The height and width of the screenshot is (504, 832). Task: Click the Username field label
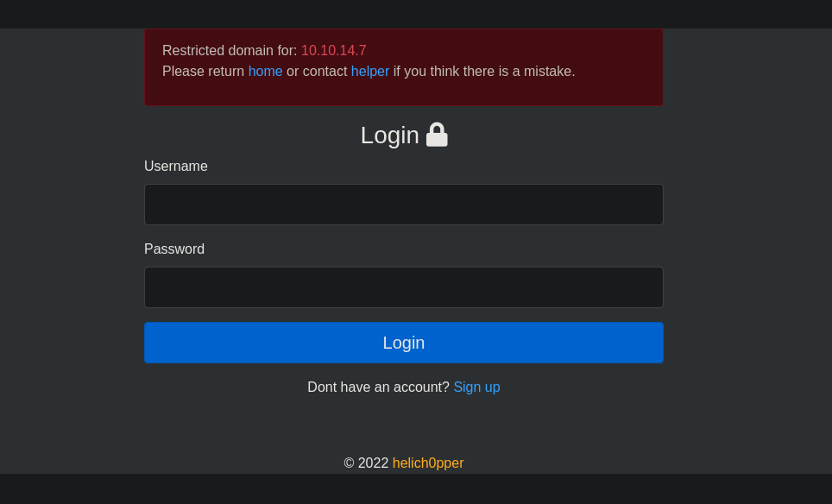pos(175,166)
